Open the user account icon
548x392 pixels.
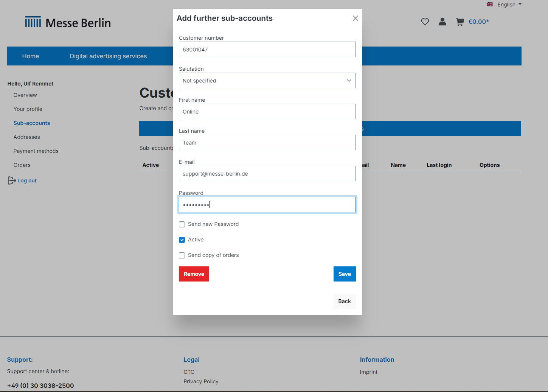point(442,22)
